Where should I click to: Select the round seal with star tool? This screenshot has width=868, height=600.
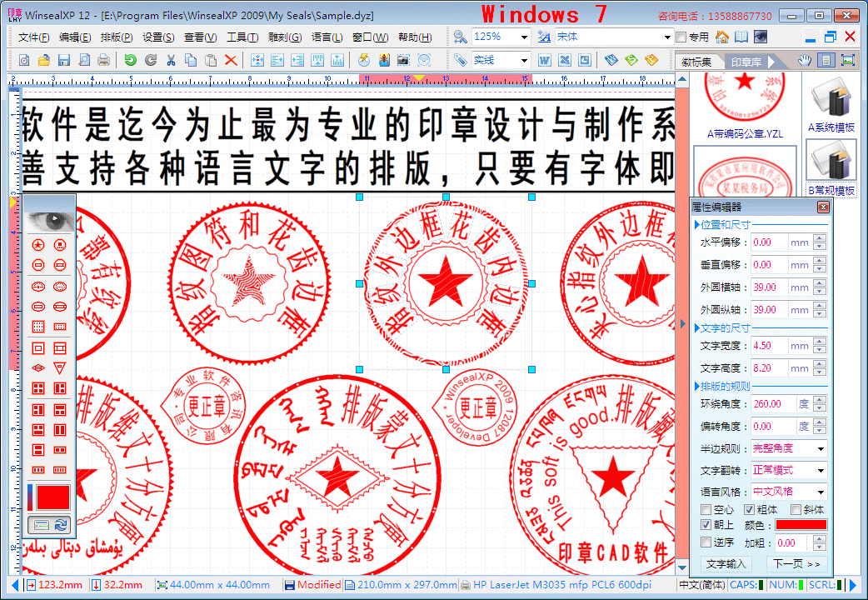[x=38, y=245]
